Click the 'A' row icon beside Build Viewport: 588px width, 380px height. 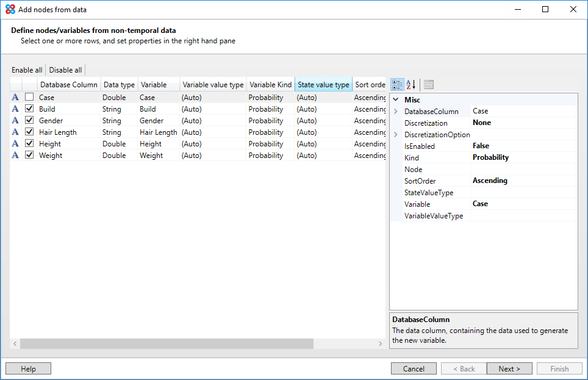coord(15,109)
